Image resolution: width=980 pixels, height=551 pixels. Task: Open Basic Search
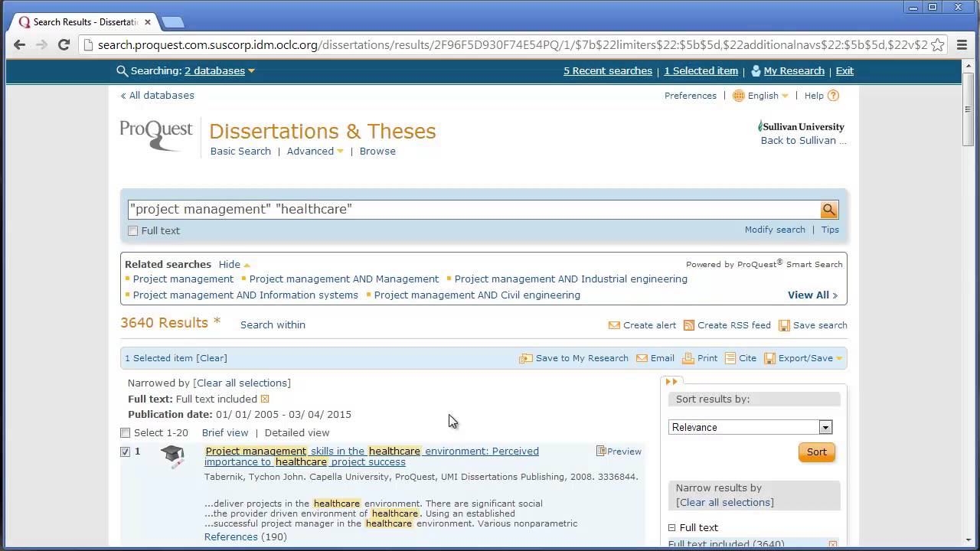point(240,151)
